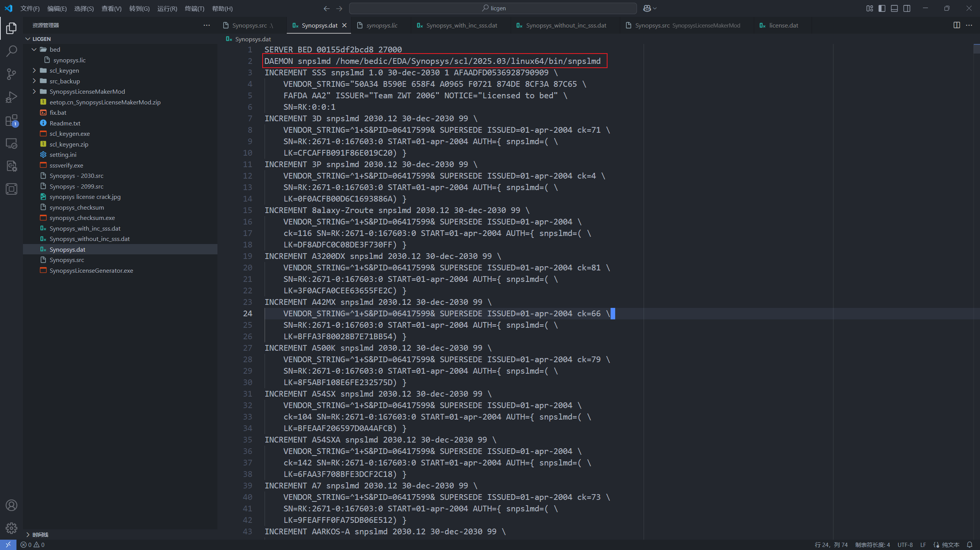
Task: Expand the scl_keygen folder
Action: [x=64, y=70]
